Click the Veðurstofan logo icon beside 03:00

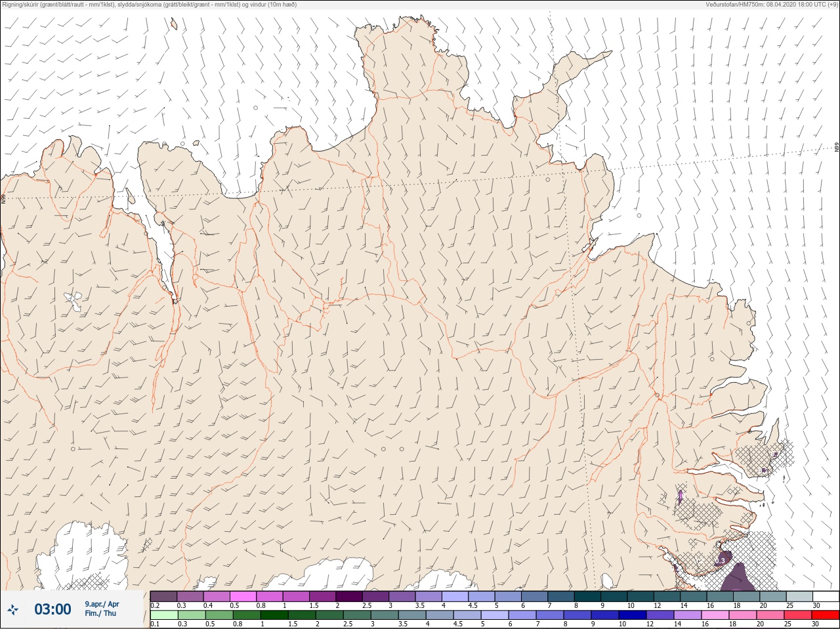click(13, 610)
